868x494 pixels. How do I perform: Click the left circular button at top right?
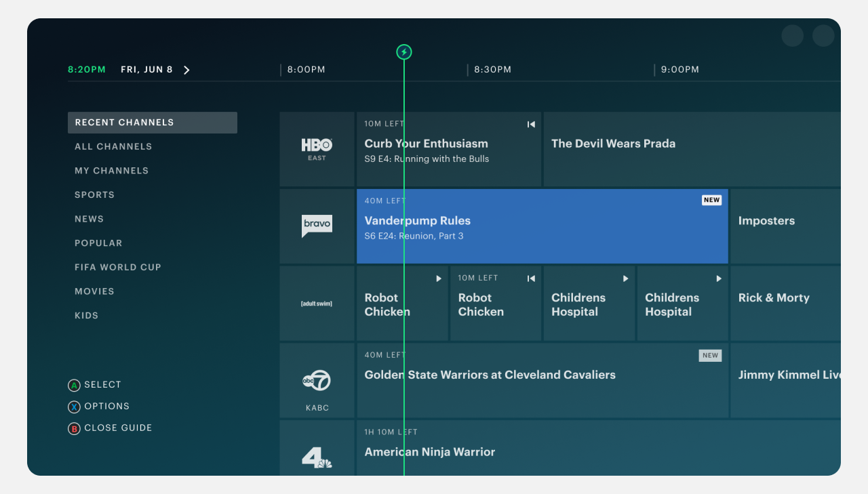click(x=793, y=36)
